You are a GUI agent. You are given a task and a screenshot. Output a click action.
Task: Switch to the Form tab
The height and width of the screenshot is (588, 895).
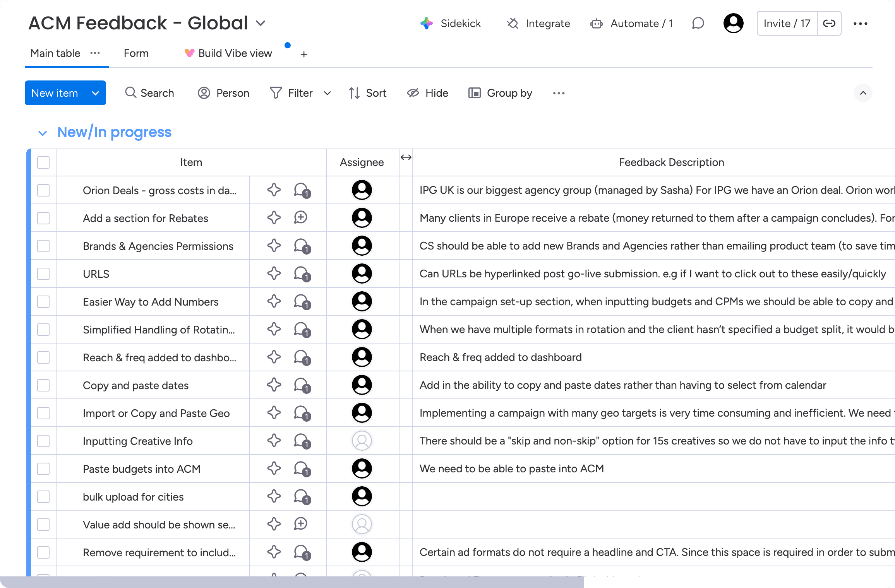136,53
